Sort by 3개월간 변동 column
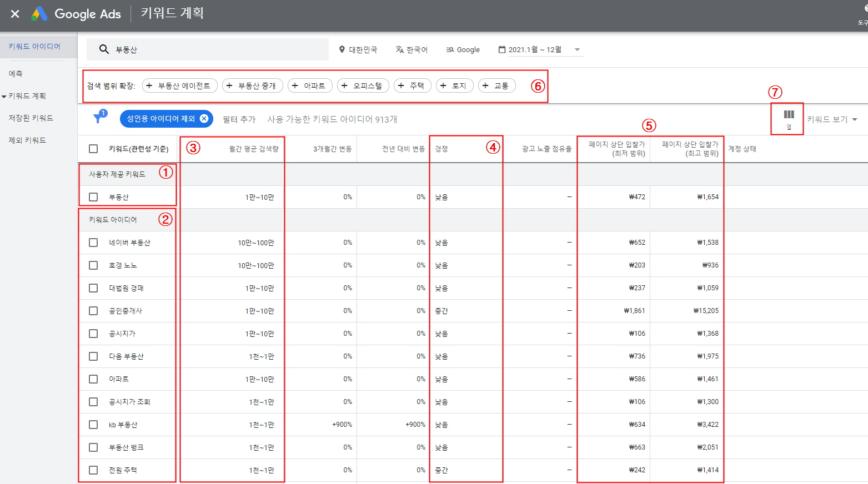868x484 pixels. pos(332,149)
